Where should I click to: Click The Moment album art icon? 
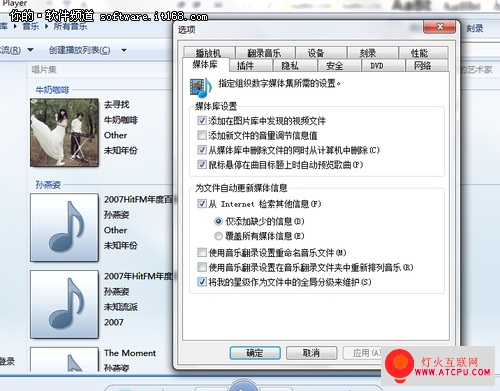(64, 359)
